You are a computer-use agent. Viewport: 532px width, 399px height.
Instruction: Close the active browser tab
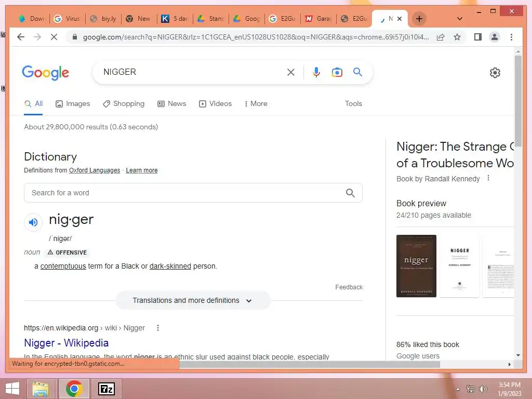(400, 19)
